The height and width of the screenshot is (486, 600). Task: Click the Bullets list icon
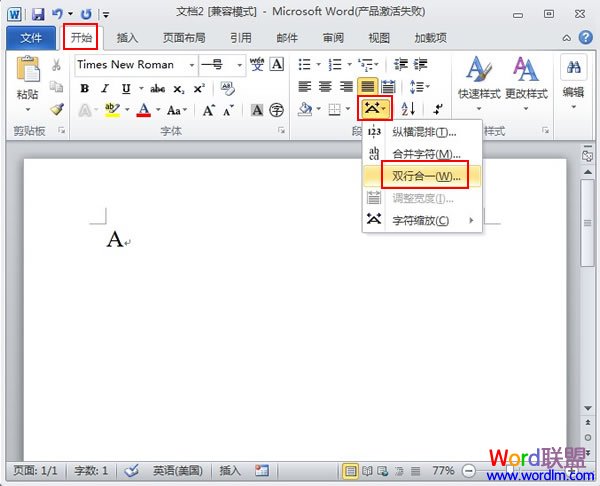304,64
